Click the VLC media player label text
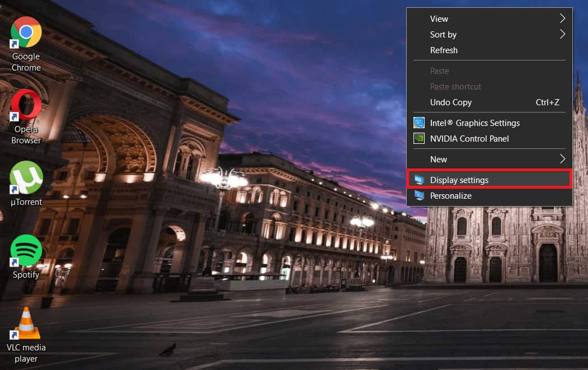This screenshot has width=588, height=370. click(26, 353)
